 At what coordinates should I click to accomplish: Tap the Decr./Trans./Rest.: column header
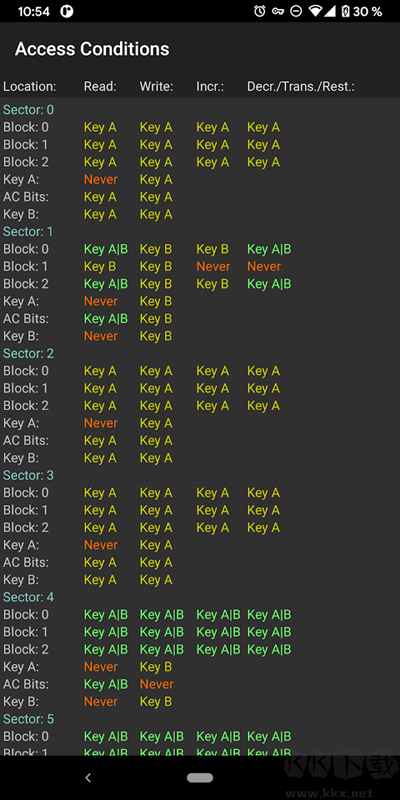point(301,87)
